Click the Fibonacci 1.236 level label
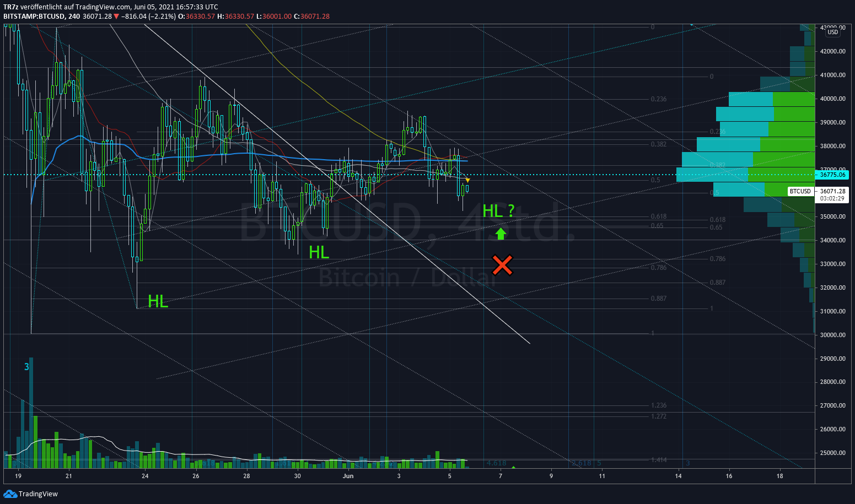The height and width of the screenshot is (504, 855). point(659,405)
